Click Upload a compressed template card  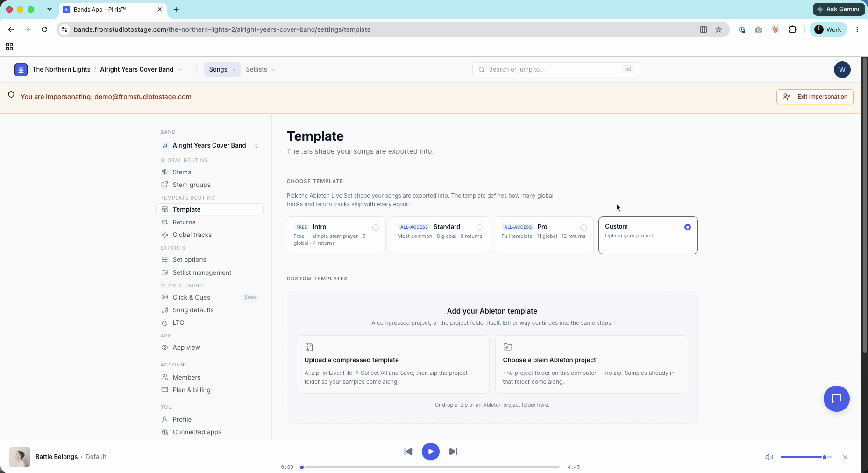tap(393, 364)
